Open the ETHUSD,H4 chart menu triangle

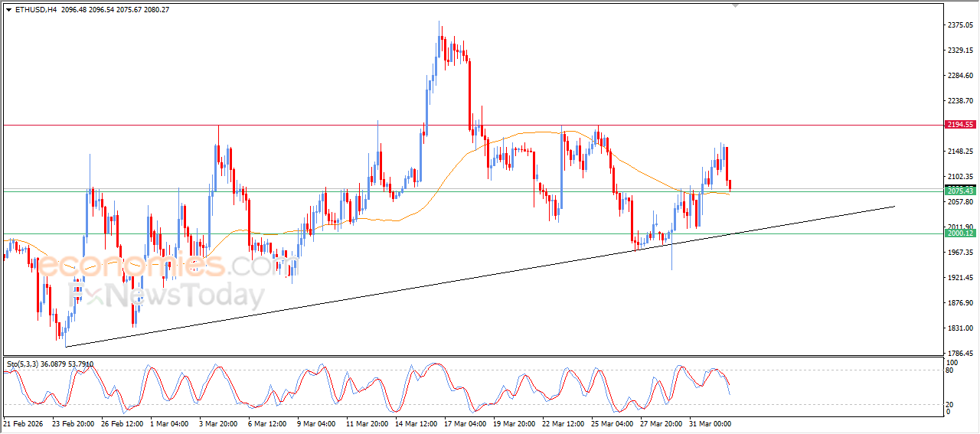[x=8, y=10]
